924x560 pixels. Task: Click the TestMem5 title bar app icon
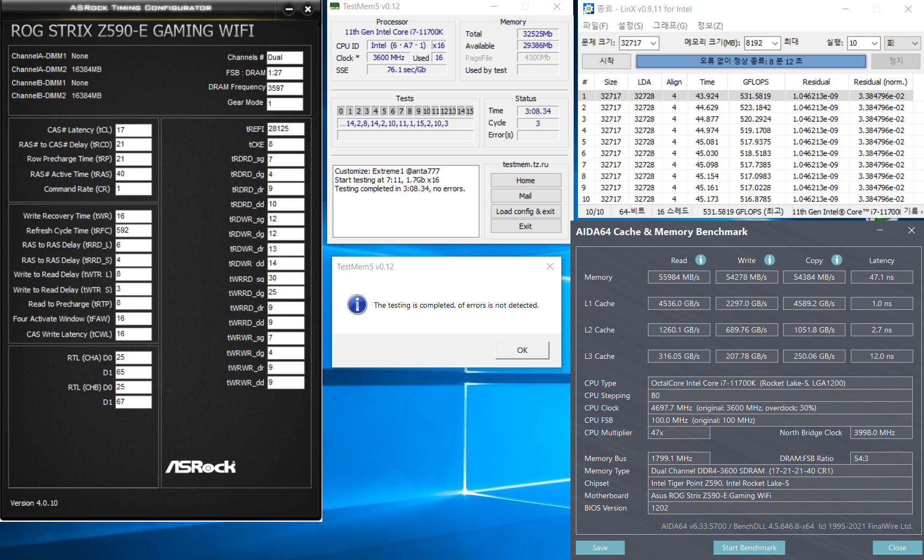click(x=335, y=6)
